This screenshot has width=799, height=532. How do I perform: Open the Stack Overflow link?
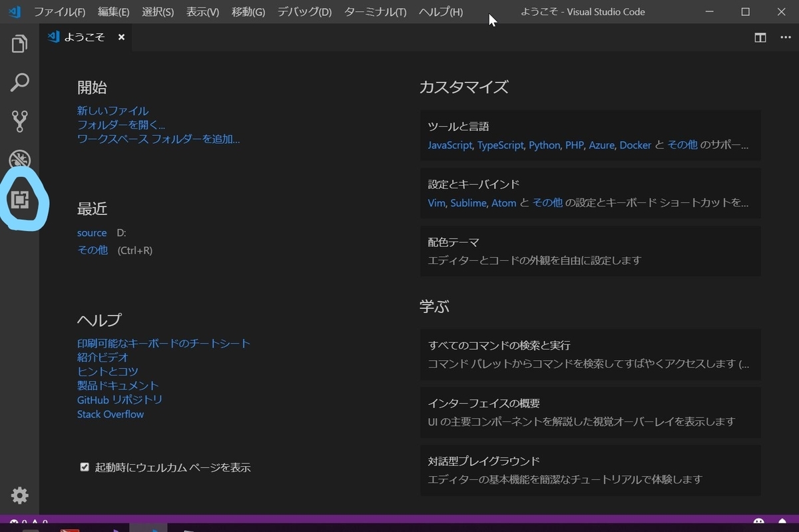coord(110,413)
